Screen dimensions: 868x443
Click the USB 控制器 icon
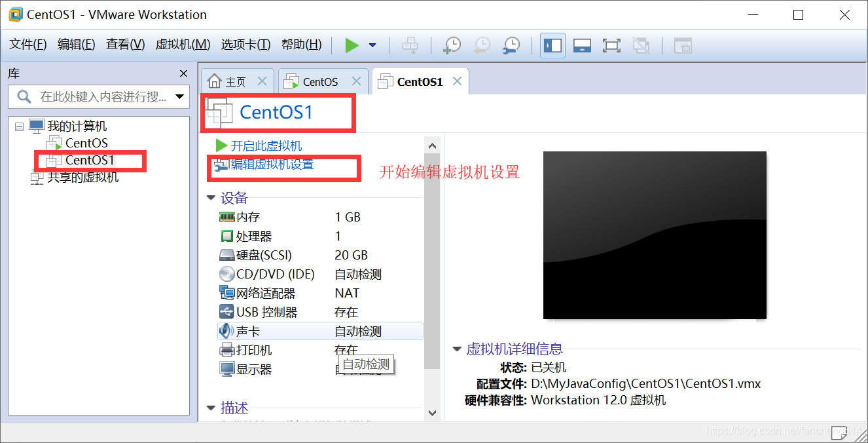coord(226,312)
